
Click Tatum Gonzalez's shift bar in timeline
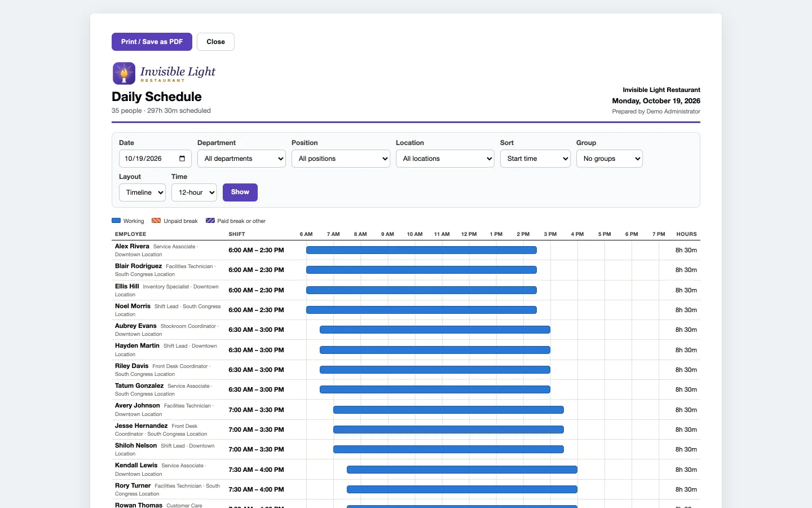(435, 389)
